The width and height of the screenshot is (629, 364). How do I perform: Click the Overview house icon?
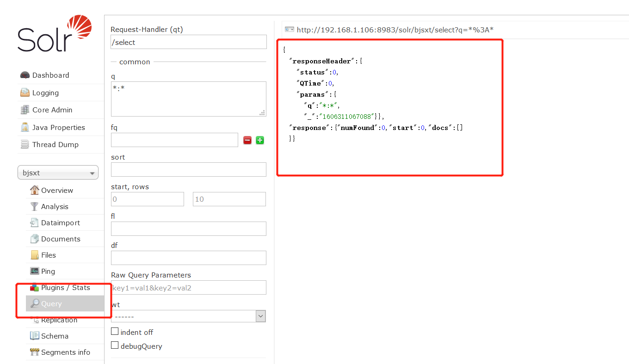(x=34, y=190)
